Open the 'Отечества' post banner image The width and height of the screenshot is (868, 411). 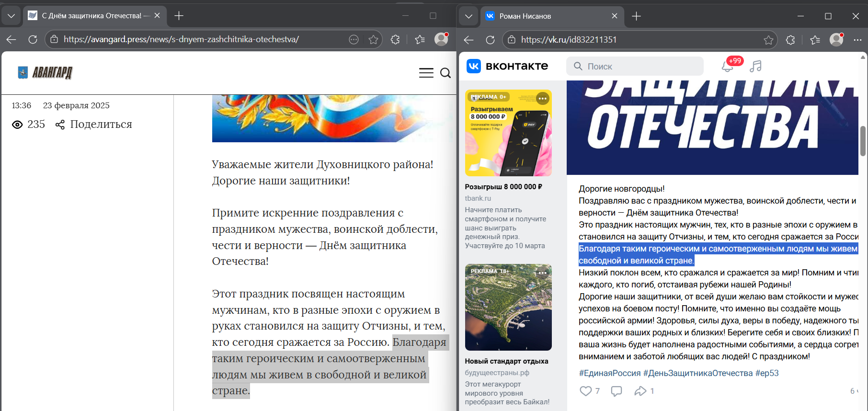712,127
